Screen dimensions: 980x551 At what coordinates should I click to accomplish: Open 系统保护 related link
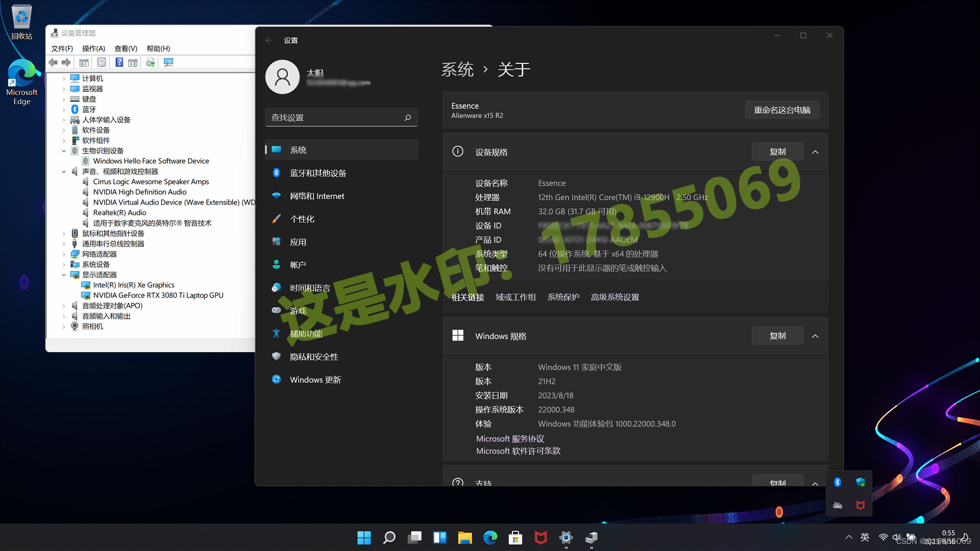tap(563, 297)
